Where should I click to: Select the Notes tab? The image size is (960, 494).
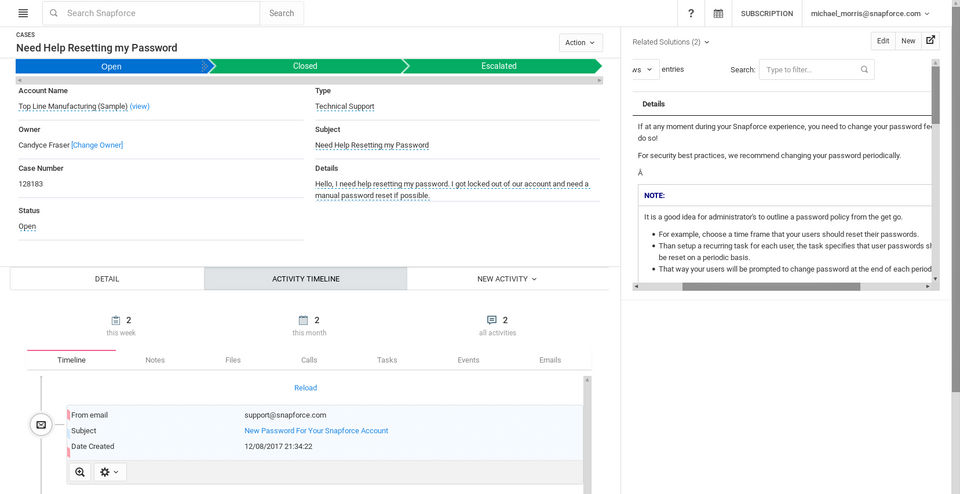155,360
